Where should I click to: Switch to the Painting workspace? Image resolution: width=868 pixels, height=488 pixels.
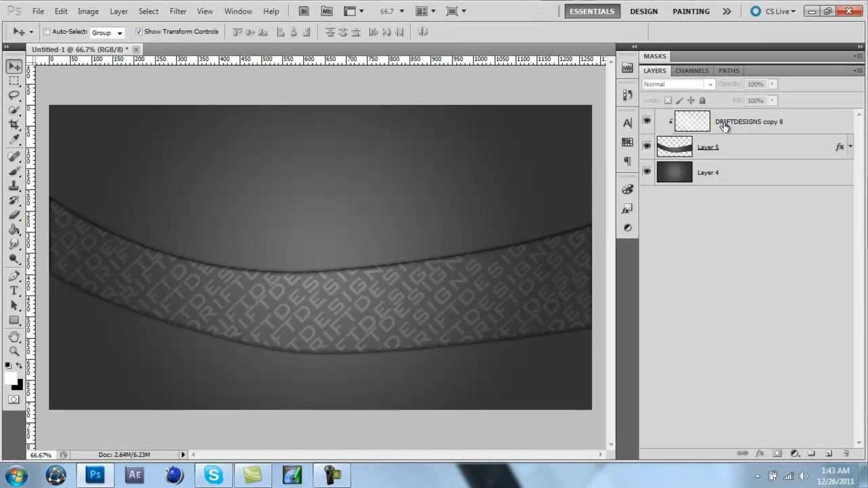click(x=691, y=12)
